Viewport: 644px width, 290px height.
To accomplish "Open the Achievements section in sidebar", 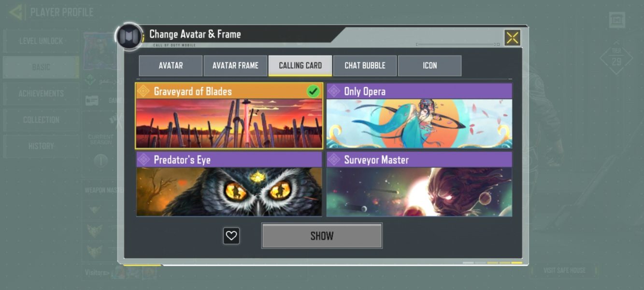I will coord(41,94).
